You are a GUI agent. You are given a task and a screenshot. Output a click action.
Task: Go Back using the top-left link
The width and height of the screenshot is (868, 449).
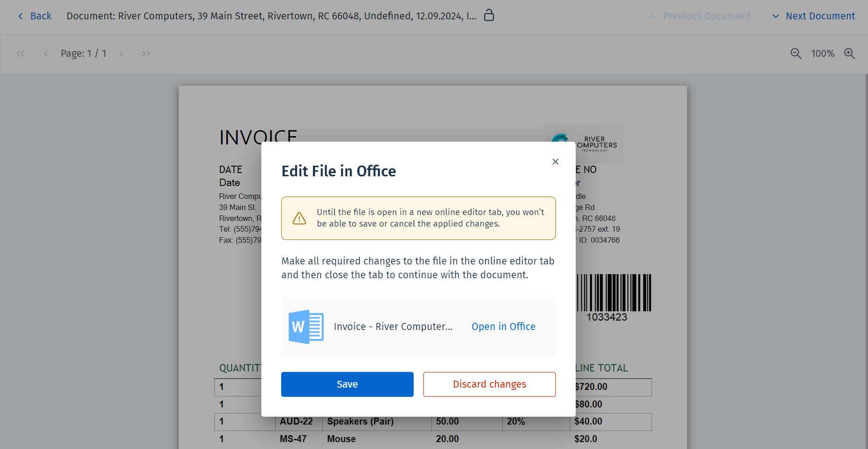[35, 16]
